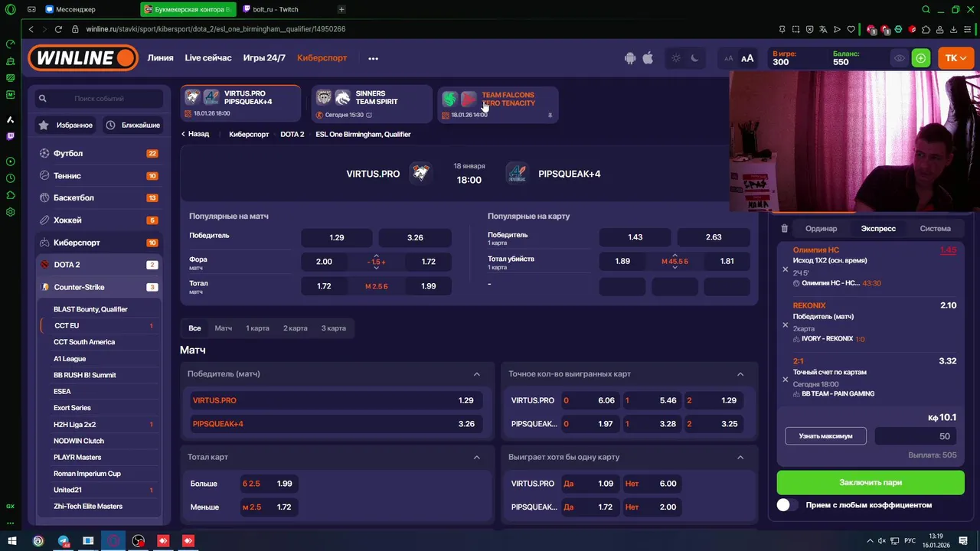Collapse Точное кол-во выигранных карт market
Image resolution: width=980 pixels, height=551 pixels.
(x=740, y=374)
